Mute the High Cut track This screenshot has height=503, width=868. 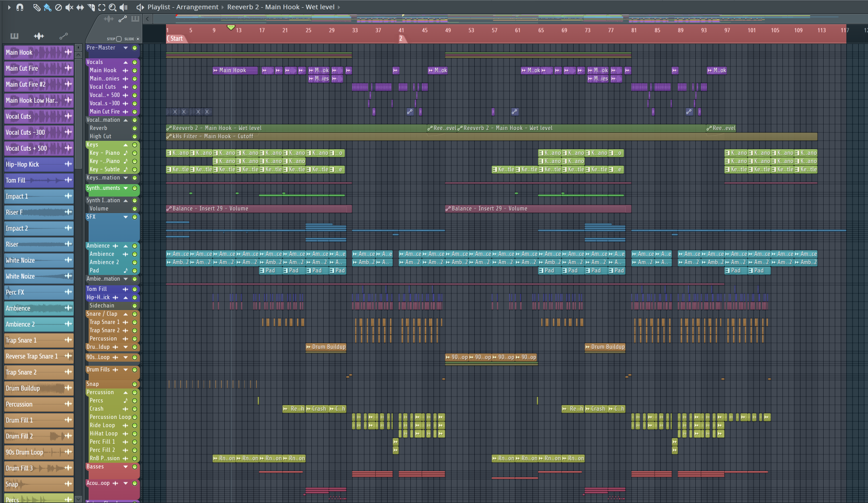[x=135, y=137]
